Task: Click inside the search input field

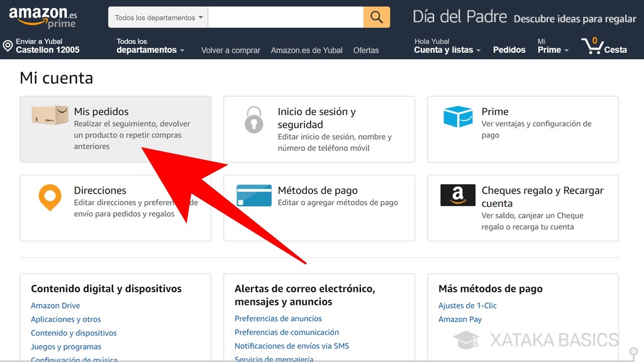Action: coord(286,17)
